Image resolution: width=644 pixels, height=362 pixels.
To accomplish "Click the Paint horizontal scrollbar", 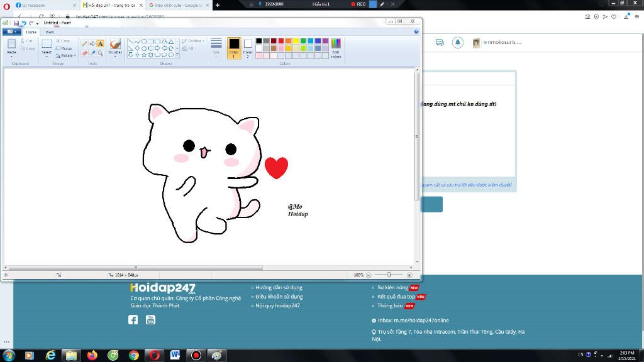I will pos(136,268).
